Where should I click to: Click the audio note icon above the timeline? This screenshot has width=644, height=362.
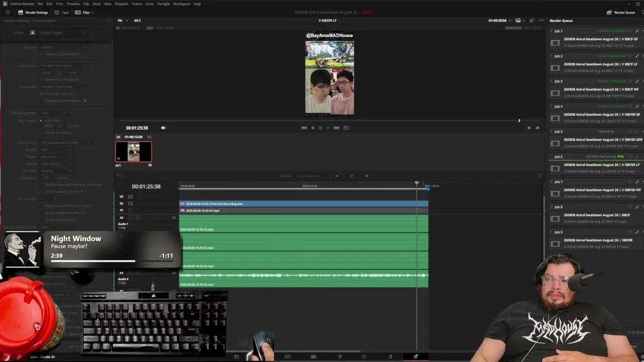539,176
